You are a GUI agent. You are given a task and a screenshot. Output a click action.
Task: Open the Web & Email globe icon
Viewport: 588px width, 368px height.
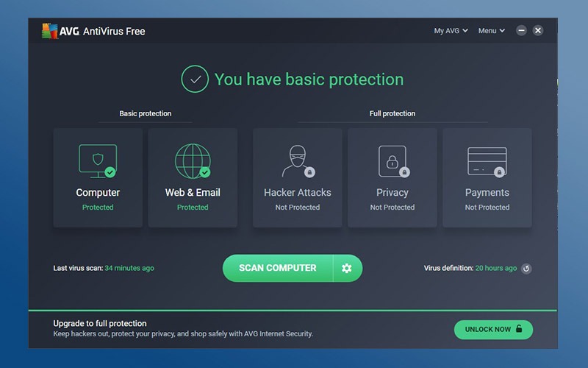(x=193, y=160)
